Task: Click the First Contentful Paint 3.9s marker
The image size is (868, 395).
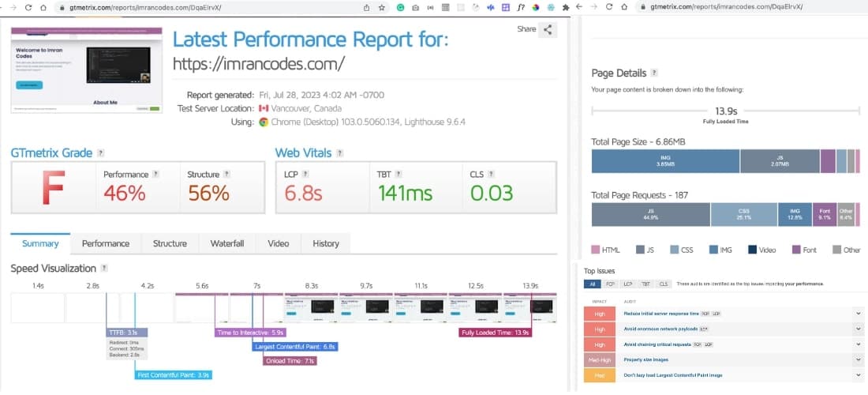Action: point(174,375)
